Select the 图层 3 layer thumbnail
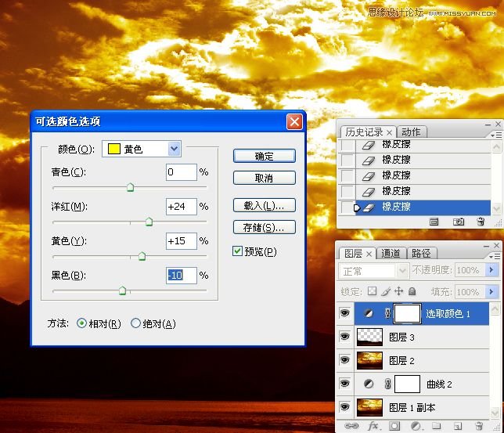This screenshot has height=433, width=504. point(369,337)
